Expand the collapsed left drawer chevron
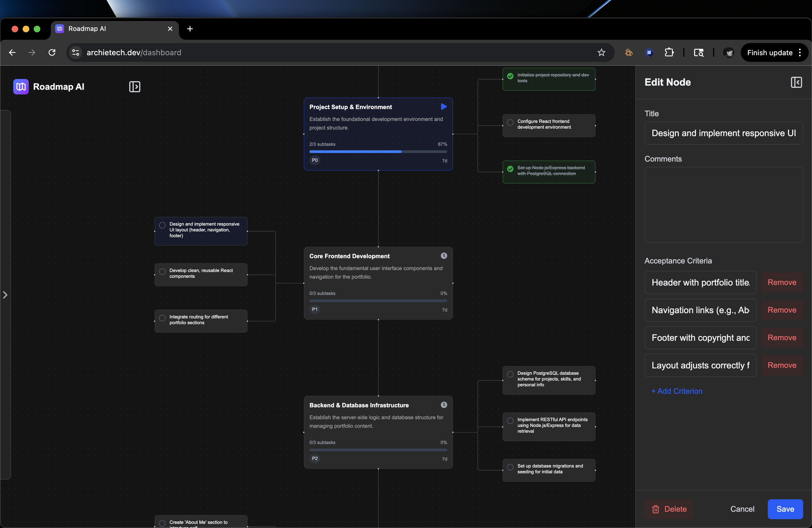 point(5,295)
